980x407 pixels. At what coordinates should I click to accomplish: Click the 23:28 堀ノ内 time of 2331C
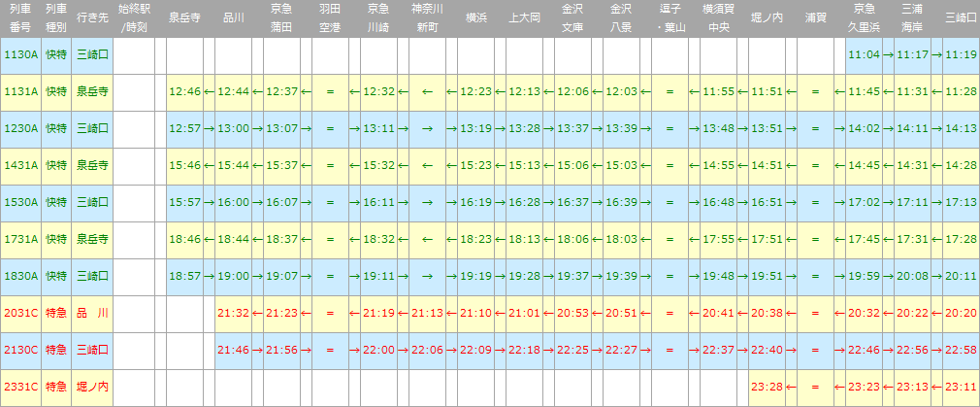tap(767, 387)
